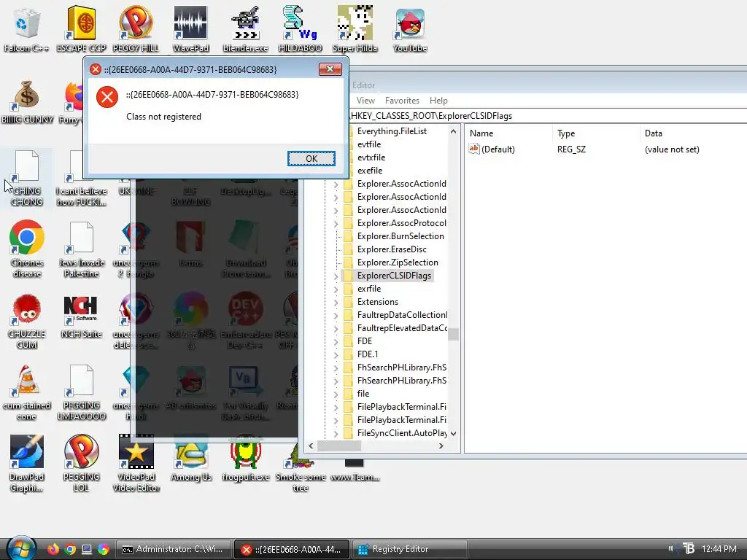Select the WavePad desktop shortcut

[190, 29]
